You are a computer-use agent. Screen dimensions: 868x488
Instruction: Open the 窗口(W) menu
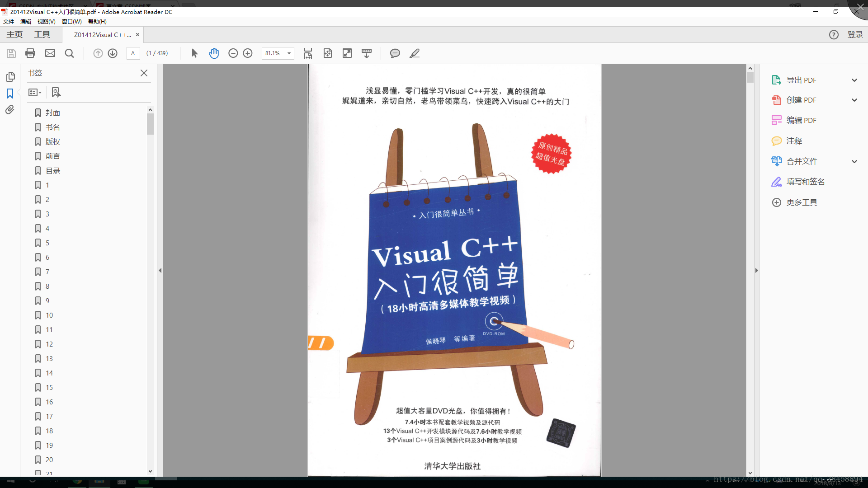(72, 21)
